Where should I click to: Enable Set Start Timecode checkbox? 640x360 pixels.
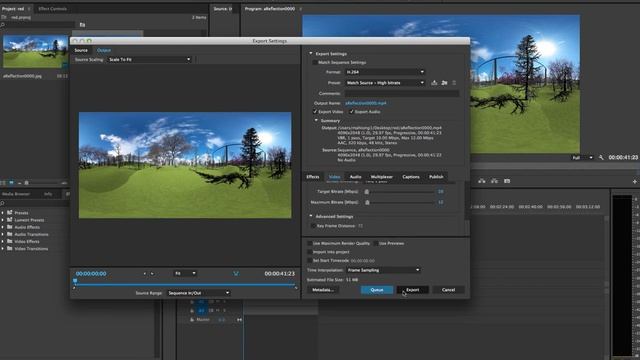click(x=309, y=260)
